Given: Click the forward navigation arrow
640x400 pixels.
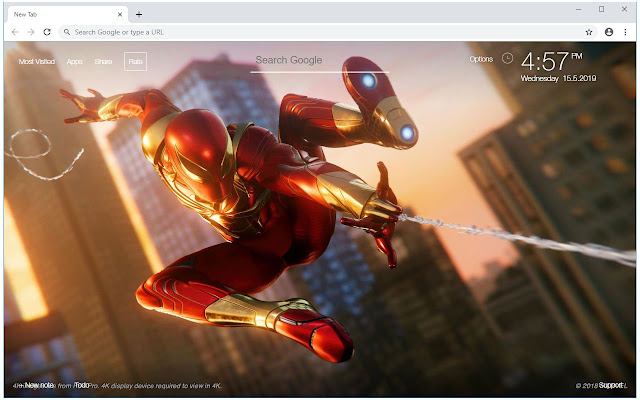Looking at the screenshot, I should click(31, 32).
